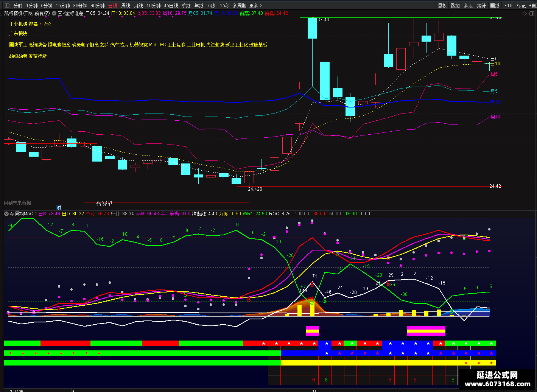Click the diamond marker icon at top right

525,13
